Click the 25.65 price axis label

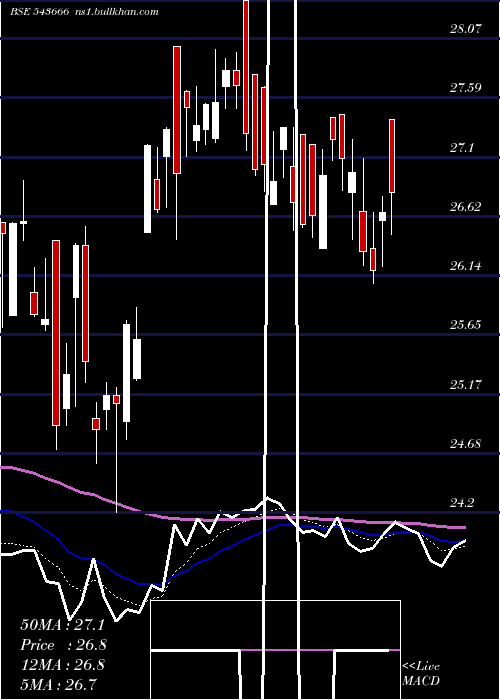point(466,325)
